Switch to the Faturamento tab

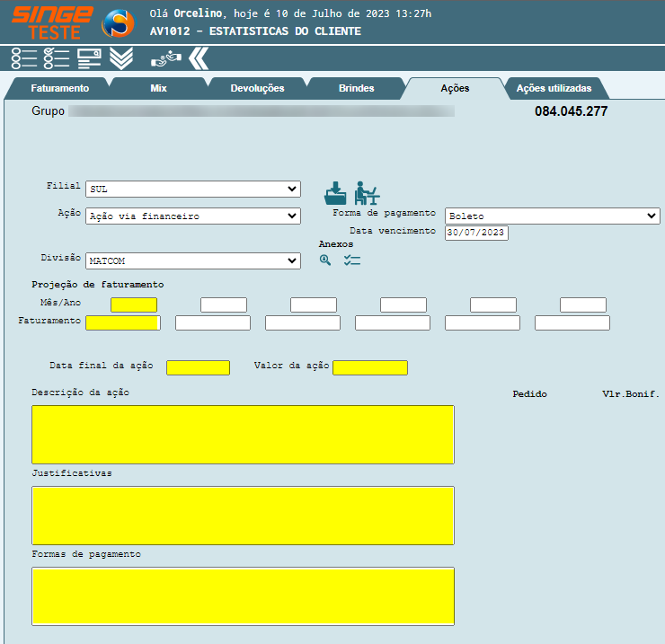[x=59, y=89]
